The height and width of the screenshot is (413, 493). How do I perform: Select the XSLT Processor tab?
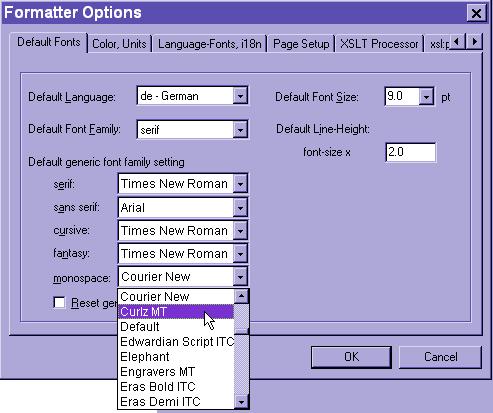(379, 44)
